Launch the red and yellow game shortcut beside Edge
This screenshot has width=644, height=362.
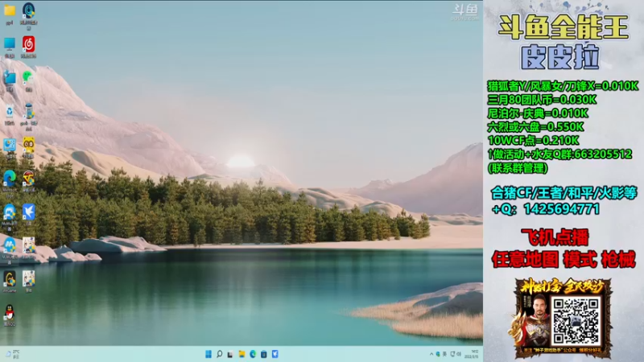28,178
